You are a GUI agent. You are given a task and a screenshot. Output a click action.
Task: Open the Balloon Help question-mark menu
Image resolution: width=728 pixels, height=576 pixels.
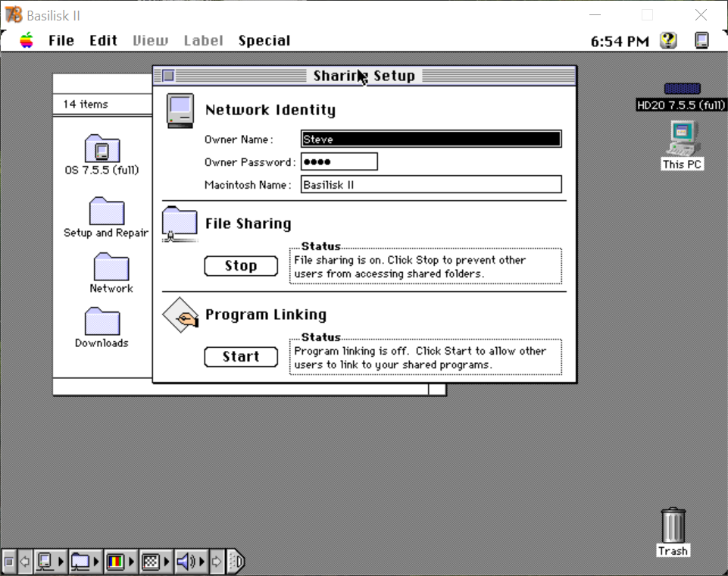point(668,40)
